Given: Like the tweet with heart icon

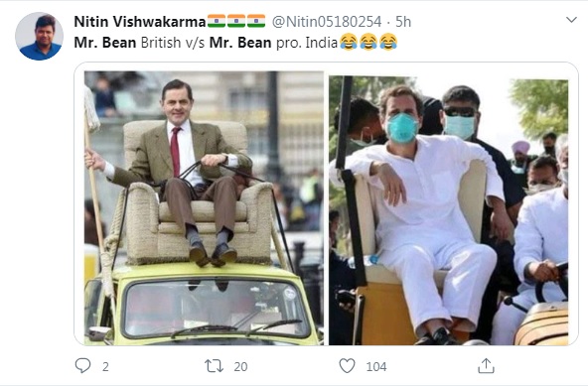Looking at the screenshot, I should click(347, 366).
